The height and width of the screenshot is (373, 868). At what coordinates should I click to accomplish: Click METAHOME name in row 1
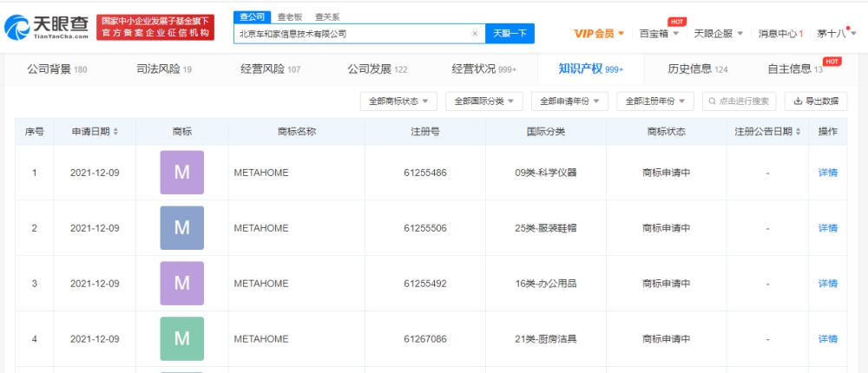pos(261,173)
